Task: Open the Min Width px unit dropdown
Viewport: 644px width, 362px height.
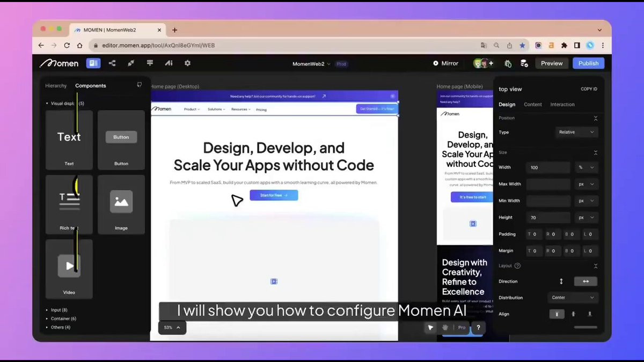Action: point(586,201)
